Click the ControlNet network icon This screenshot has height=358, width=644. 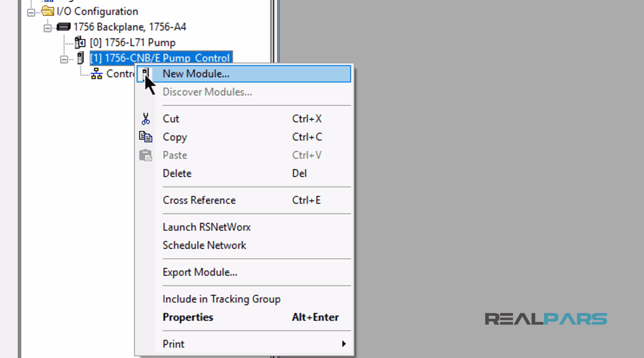click(x=96, y=74)
